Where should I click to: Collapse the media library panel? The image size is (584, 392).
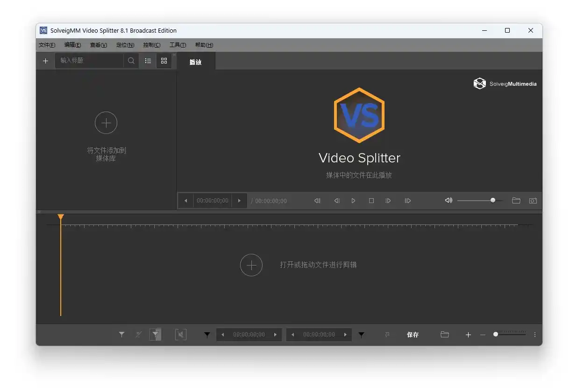click(174, 55)
